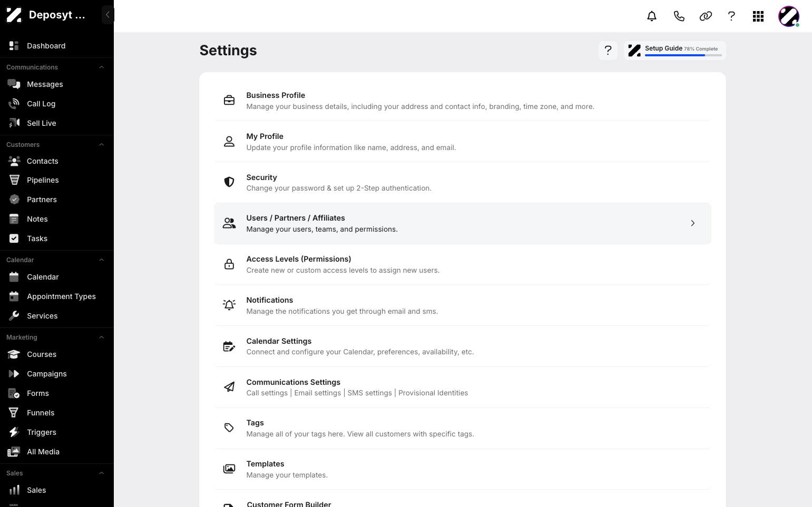
Task: Open the user avatar profile menu
Action: [789, 16]
